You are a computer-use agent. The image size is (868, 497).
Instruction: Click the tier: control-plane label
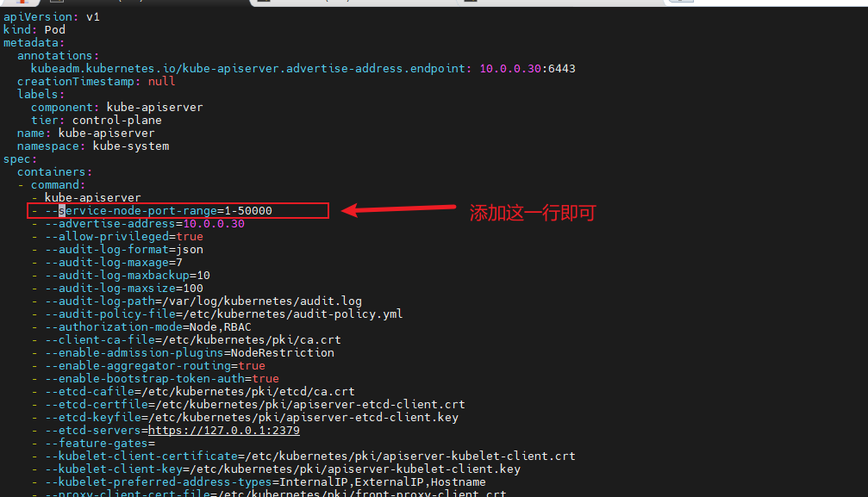point(96,120)
